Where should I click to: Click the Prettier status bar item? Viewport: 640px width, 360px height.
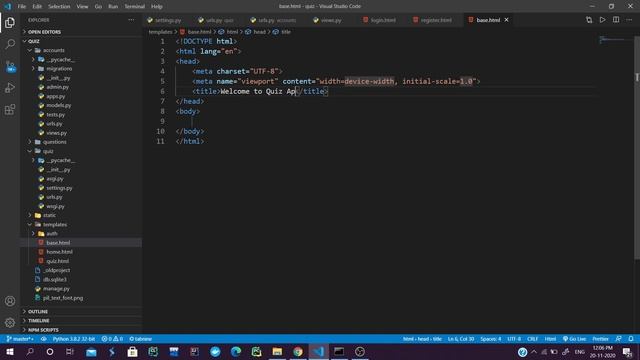(600, 339)
